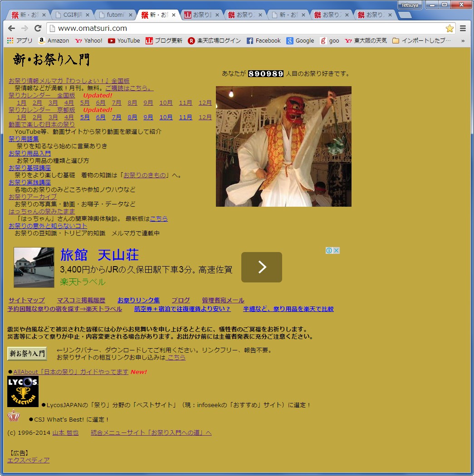Open the Amazon bookmark

tap(54, 41)
